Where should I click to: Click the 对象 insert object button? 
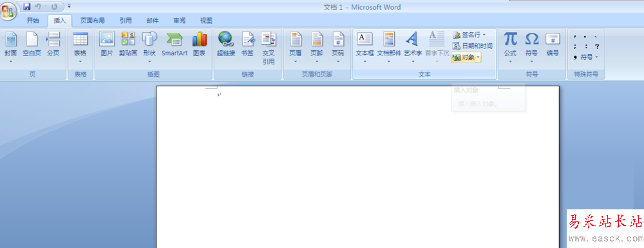[463, 57]
